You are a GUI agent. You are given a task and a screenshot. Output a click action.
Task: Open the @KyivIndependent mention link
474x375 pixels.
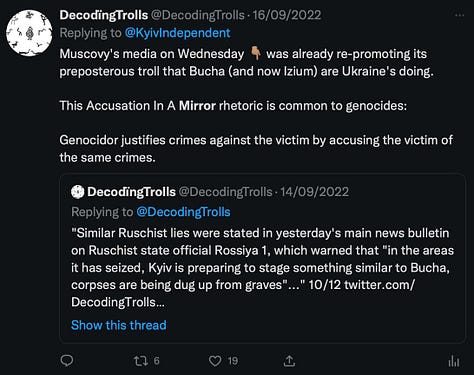tap(177, 33)
